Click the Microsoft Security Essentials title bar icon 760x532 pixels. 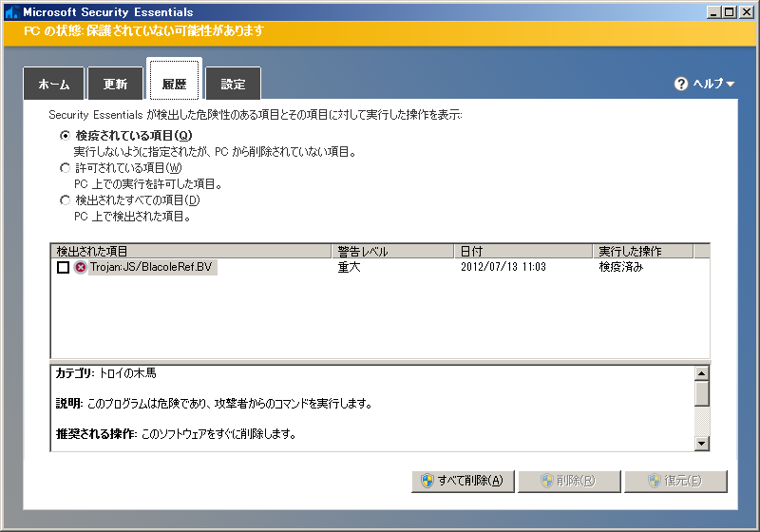point(11,12)
